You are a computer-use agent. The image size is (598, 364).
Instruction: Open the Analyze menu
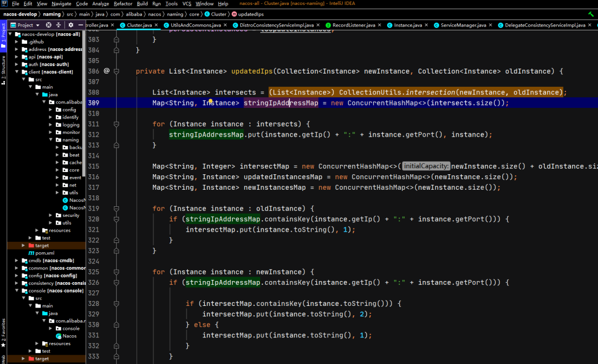[101, 3]
